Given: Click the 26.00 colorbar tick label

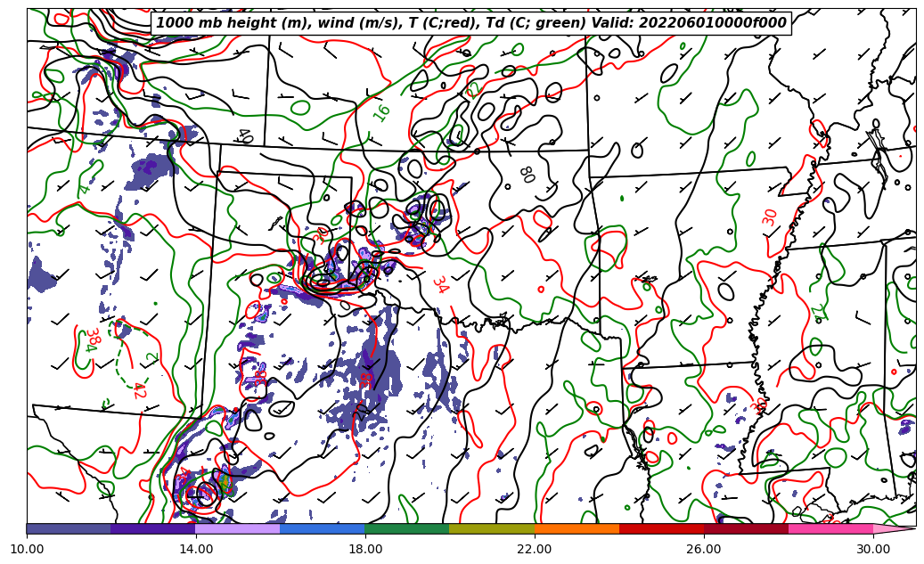Looking at the screenshot, I should coord(704,549).
